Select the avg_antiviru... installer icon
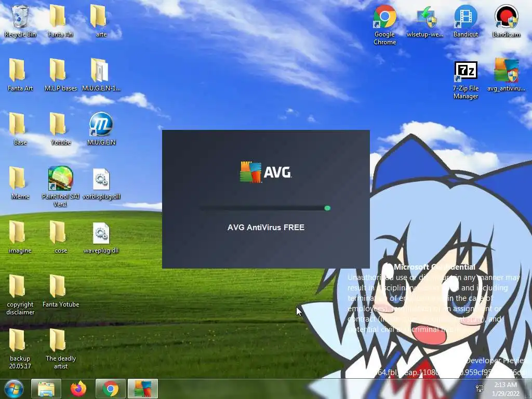Image resolution: width=532 pixels, height=399 pixels. [x=506, y=75]
